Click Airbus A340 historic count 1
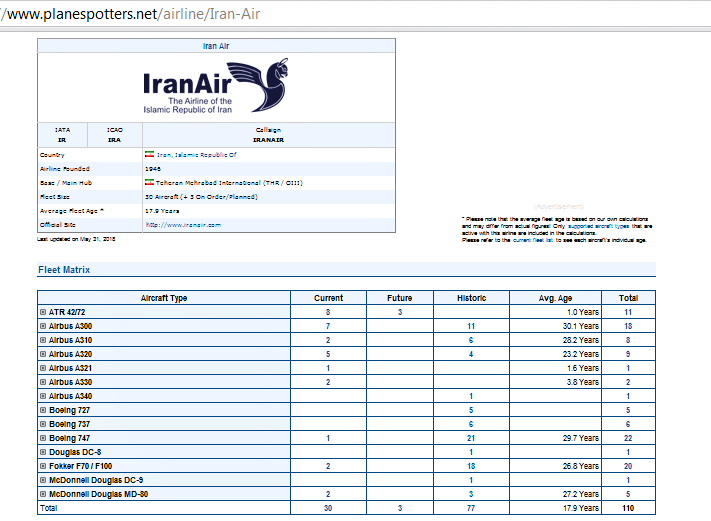 (471, 396)
